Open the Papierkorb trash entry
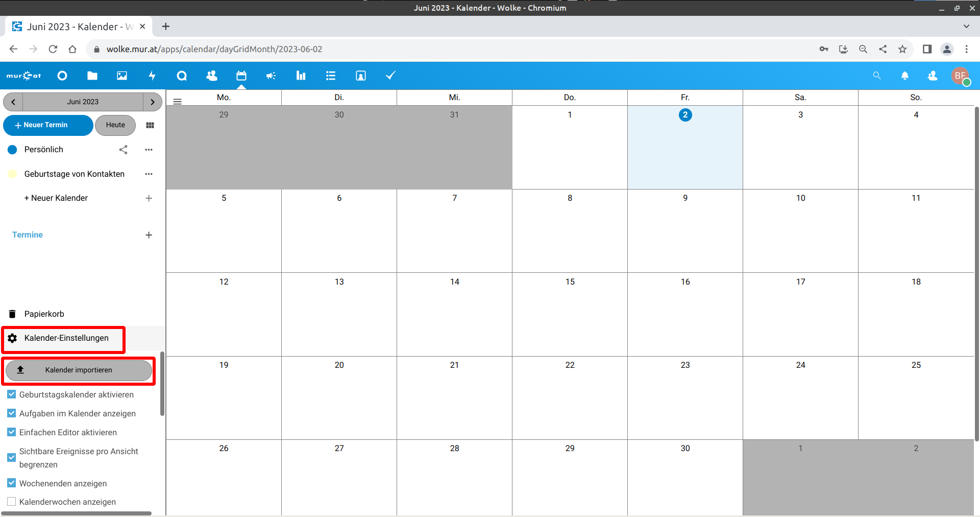The height and width of the screenshot is (517, 980). point(44,314)
